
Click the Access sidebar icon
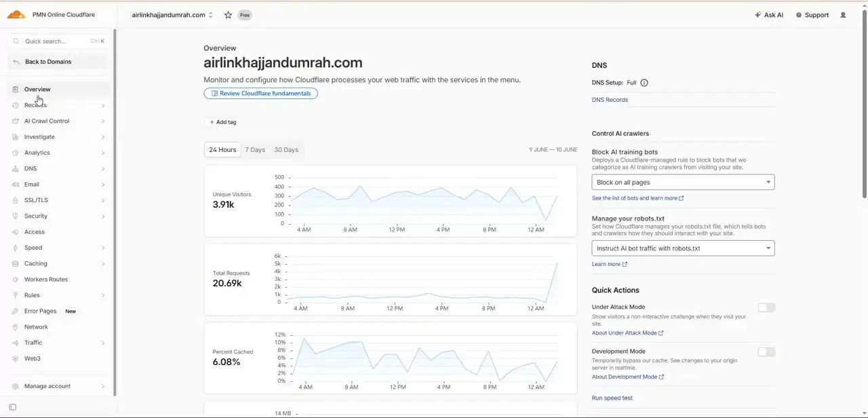pyautogui.click(x=15, y=232)
